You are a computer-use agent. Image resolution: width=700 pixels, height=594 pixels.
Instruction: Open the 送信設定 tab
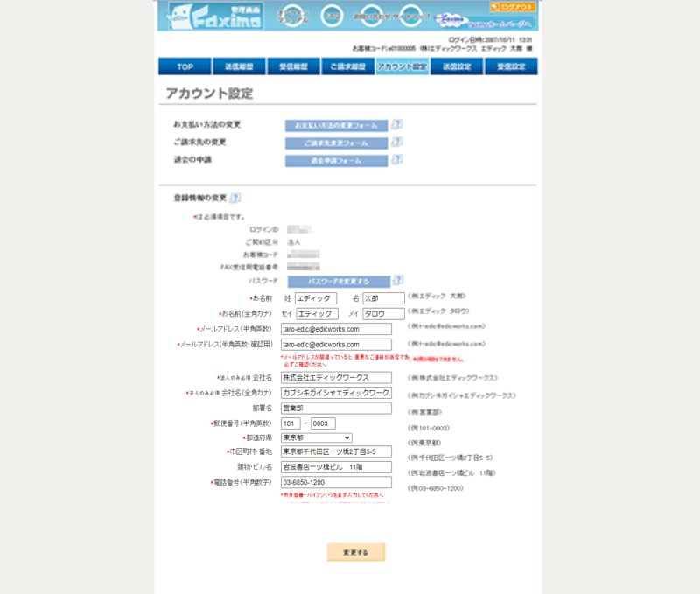(457, 66)
